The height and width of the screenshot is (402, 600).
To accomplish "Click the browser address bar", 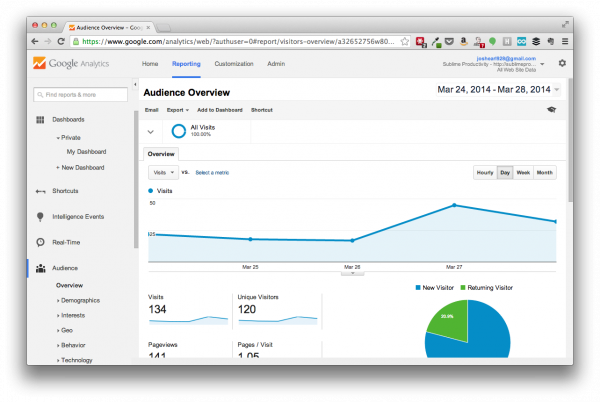I will (240, 41).
